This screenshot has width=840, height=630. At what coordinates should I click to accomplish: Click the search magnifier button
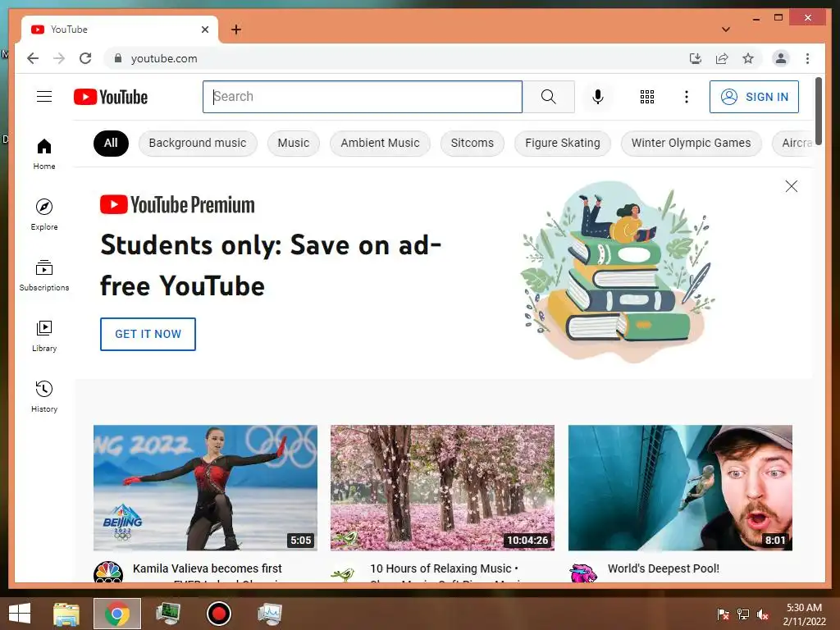click(548, 97)
